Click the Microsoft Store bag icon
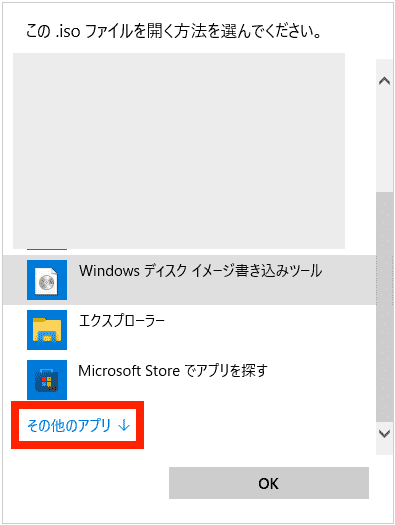The height and width of the screenshot is (525, 395). [47, 380]
